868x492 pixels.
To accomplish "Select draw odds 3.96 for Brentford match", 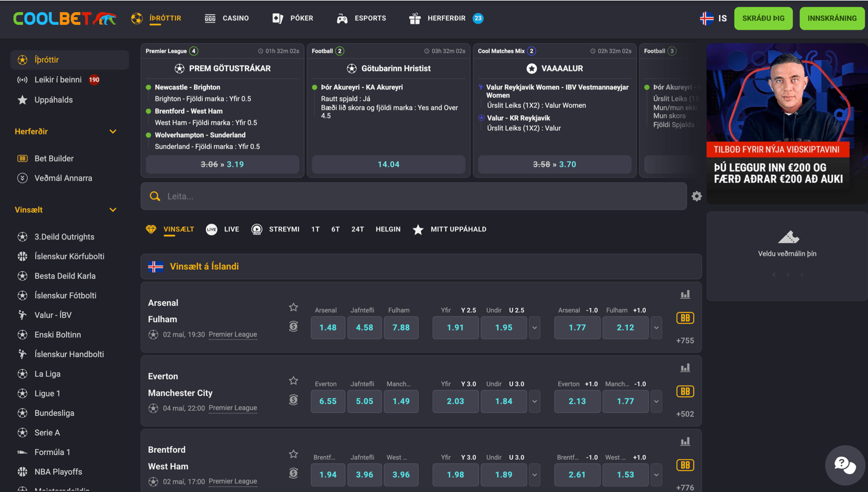I will point(365,475).
